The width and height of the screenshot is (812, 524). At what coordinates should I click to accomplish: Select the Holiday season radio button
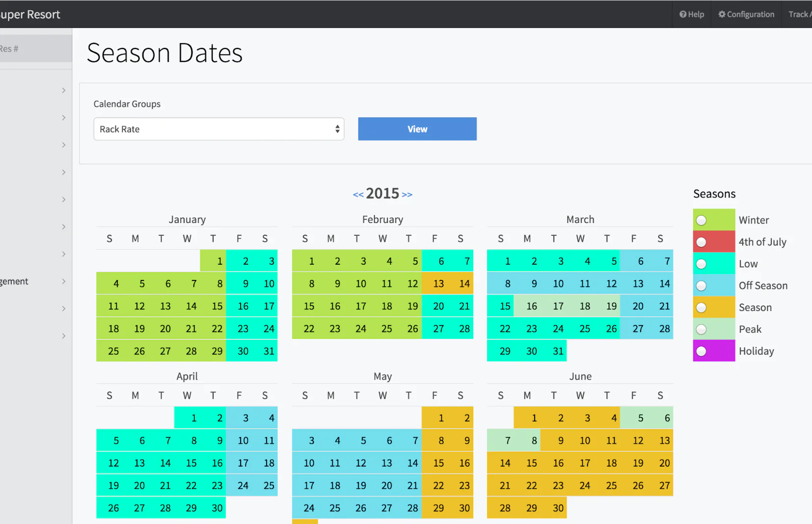click(701, 351)
